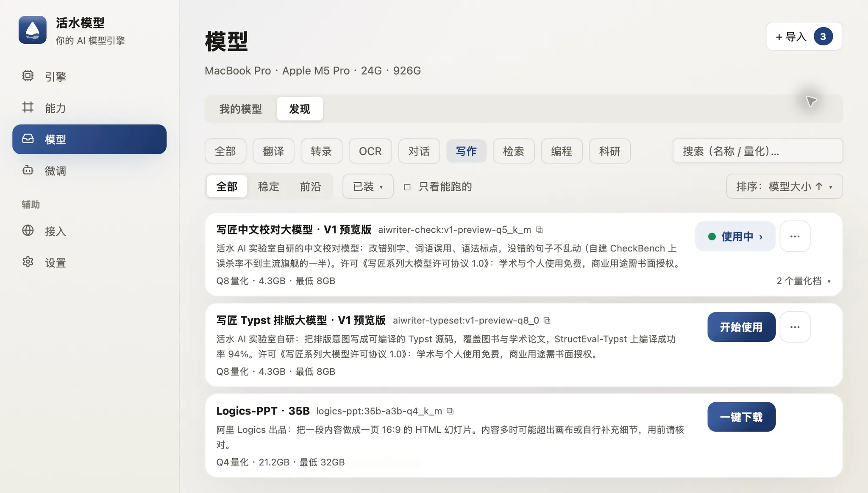
Task: Switch to the 我的模型 tab
Action: coord(241,109)
